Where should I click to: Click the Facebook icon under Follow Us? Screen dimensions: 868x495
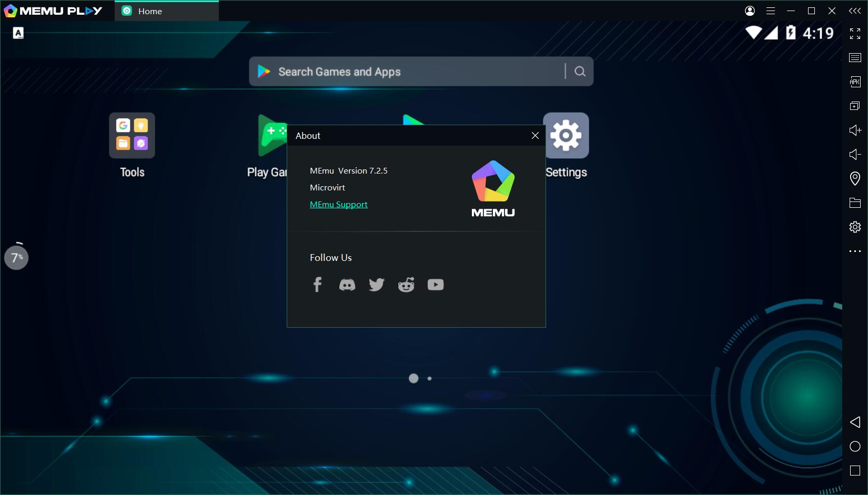pos(317,285)
